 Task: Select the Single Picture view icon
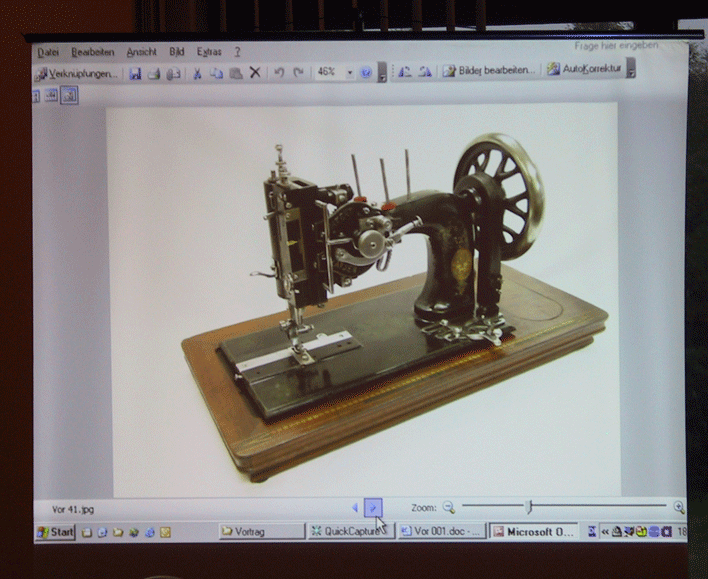coord(69,95)
